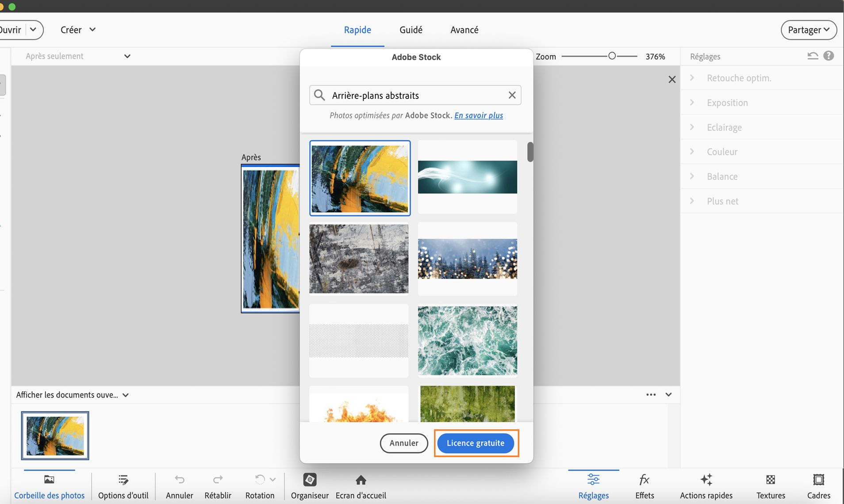Select the fire flames thumbnail

(359, 404)
